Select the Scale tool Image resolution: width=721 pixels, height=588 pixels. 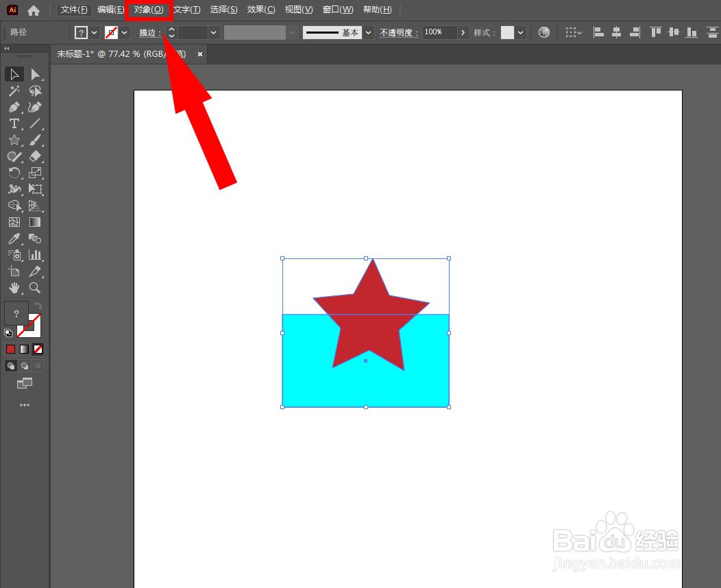[x=35, y=173]
